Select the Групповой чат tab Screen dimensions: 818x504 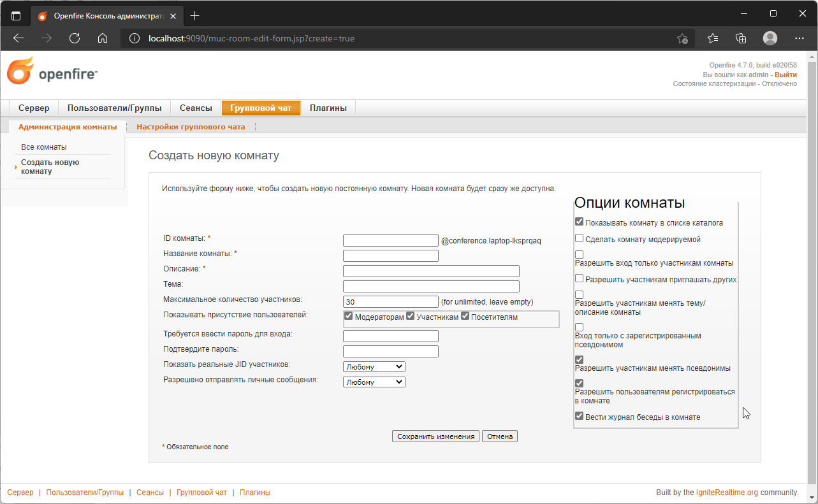tap(261, 108)
